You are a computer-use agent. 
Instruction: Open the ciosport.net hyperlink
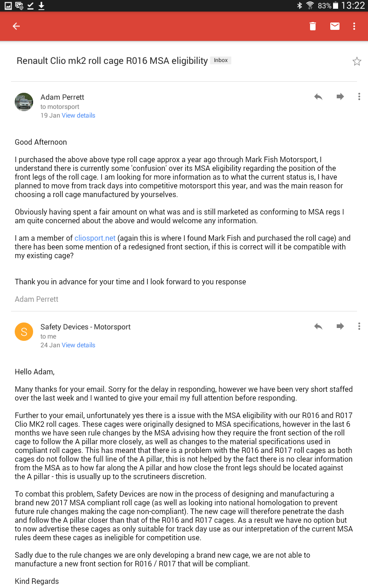95,238
